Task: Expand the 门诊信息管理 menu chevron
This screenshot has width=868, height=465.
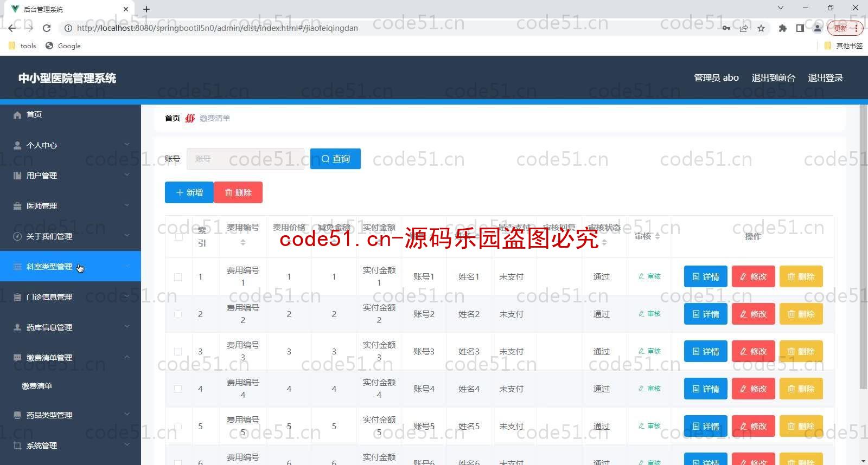Action: pyautogui.click(x=127, y=296)
